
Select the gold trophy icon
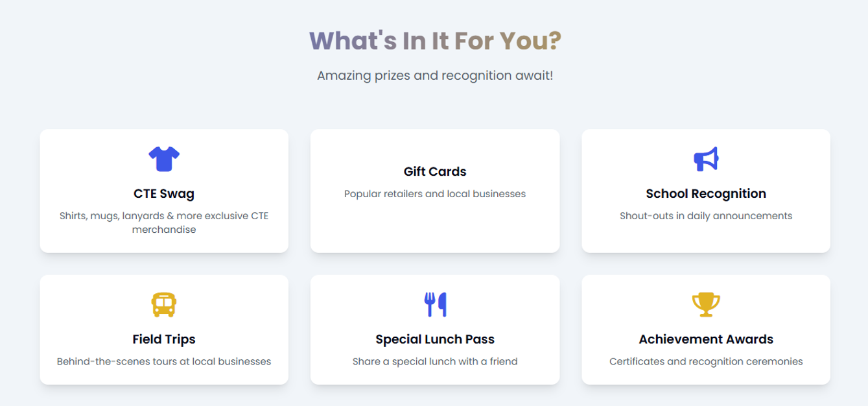(706, 304)
